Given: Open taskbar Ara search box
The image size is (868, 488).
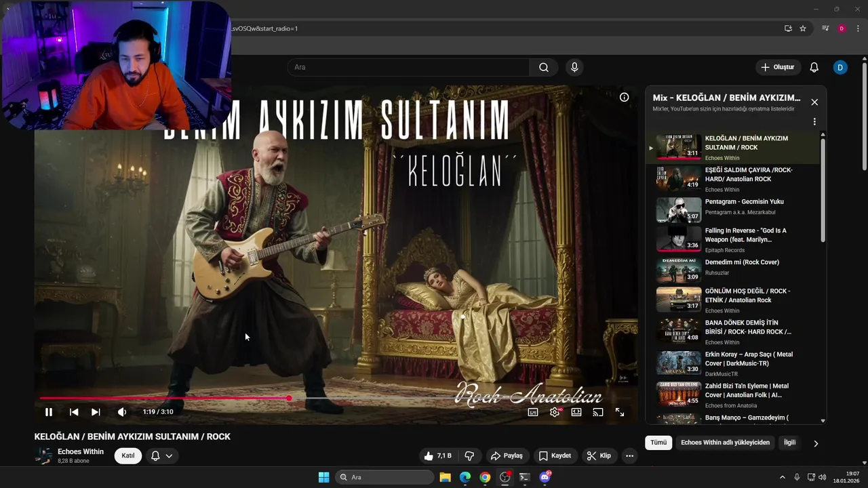Looking at the screenshot, I should pyautogui.click(x=384, y=477).
